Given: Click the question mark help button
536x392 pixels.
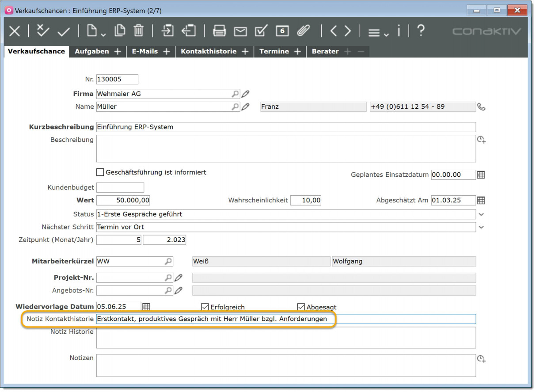Looking at the screenshot, I should point(421,30).
